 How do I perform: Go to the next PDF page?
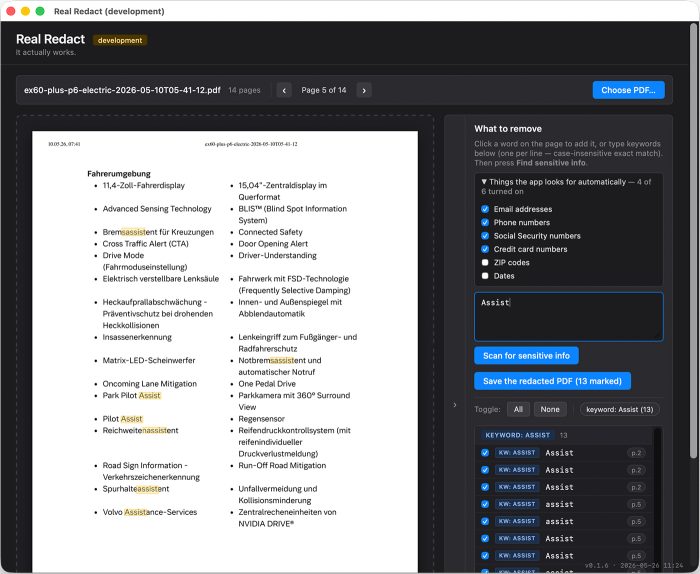coord(364,90)
